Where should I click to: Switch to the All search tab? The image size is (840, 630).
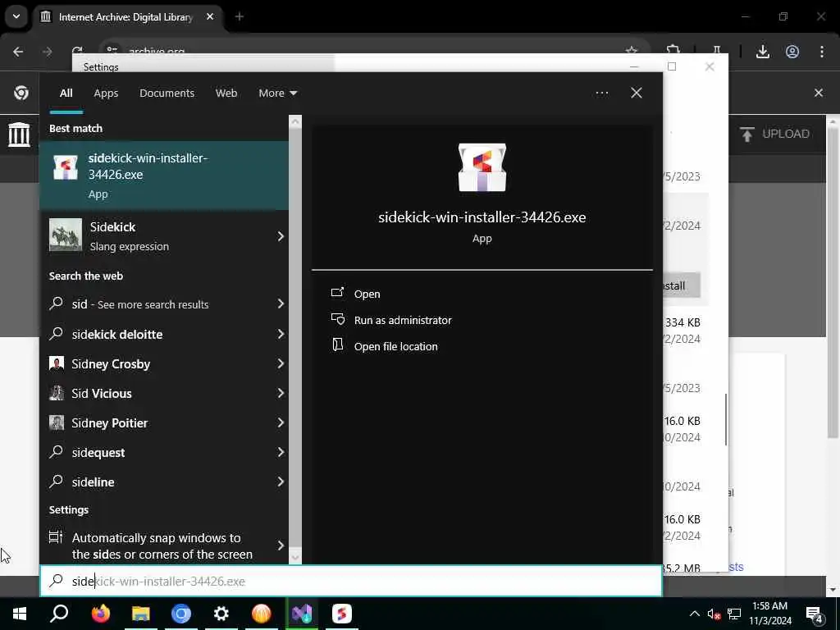click(x=66, y=94)
